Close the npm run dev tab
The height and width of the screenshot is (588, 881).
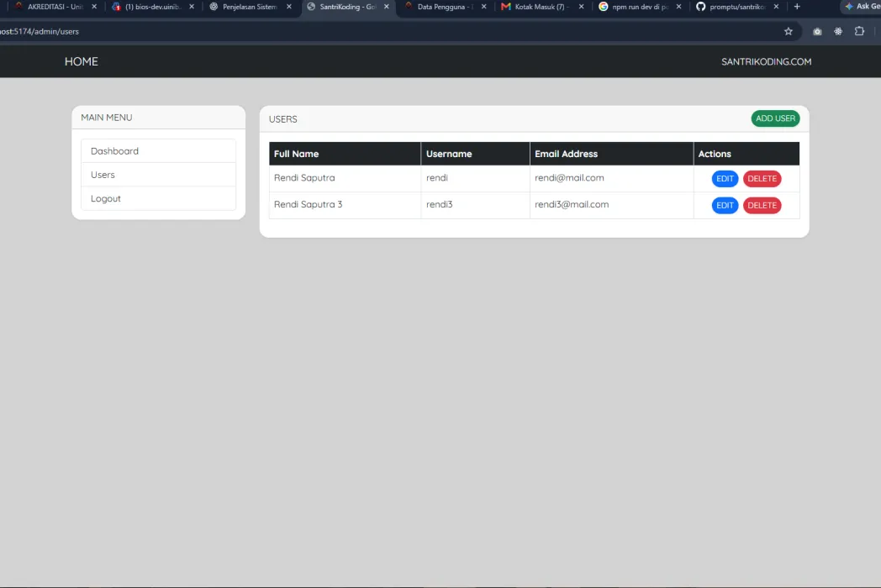click(678, 7)
